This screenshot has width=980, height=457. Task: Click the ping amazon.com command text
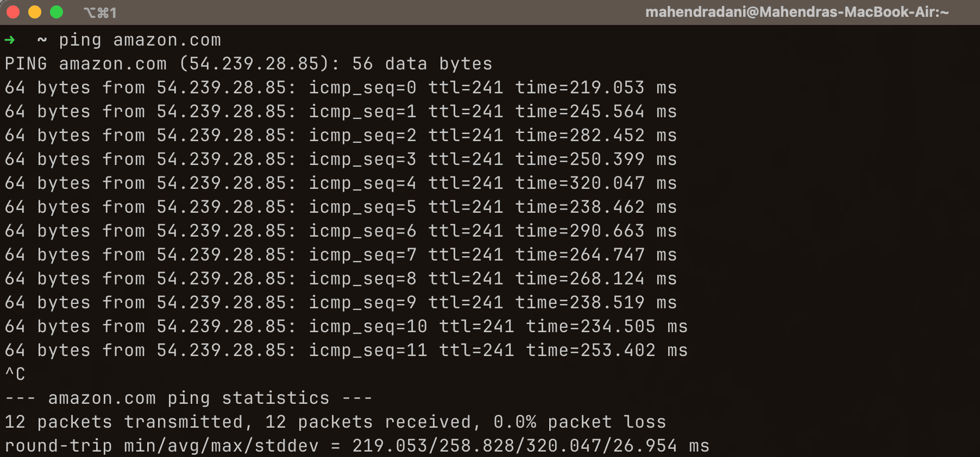[140, 40]
